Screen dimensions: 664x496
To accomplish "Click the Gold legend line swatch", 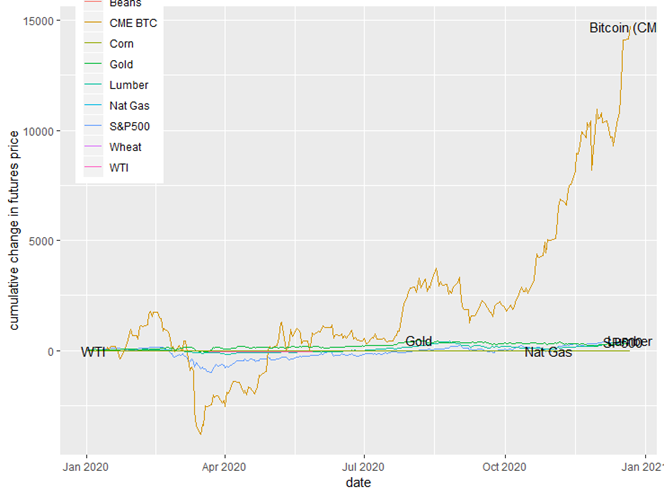I will pos(92,64).
